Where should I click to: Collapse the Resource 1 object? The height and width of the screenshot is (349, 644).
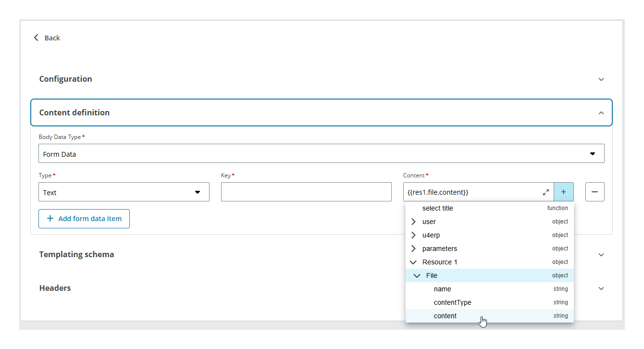click(x=413, y=262)
